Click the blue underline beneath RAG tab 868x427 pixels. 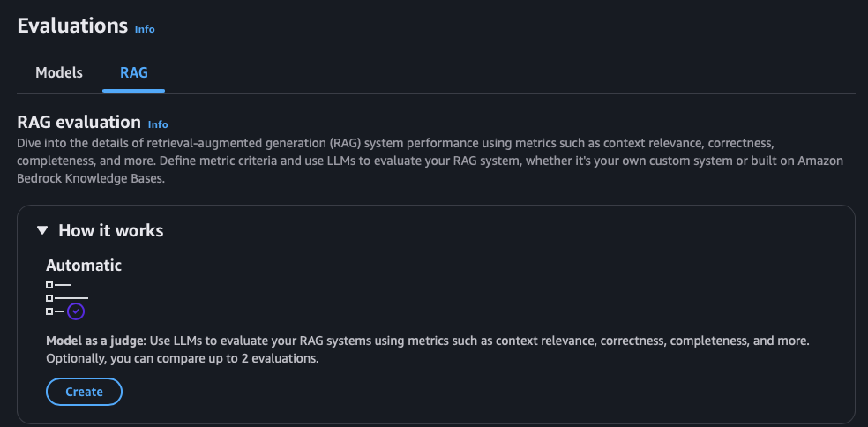(134, 90)
